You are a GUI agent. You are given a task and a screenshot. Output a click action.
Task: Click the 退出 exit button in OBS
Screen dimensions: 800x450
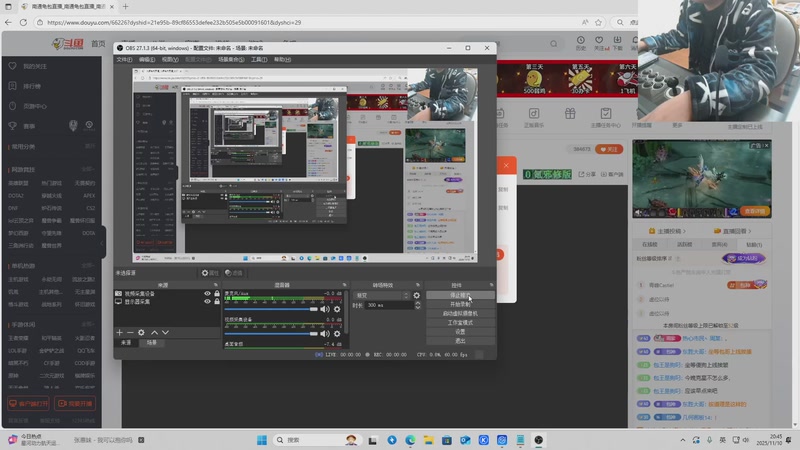(x=460, y=341)
